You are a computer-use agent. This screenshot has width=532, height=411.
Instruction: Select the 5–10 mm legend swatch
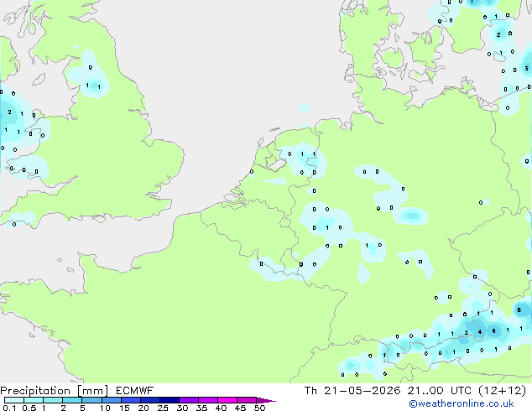click(x=91, y=400)
